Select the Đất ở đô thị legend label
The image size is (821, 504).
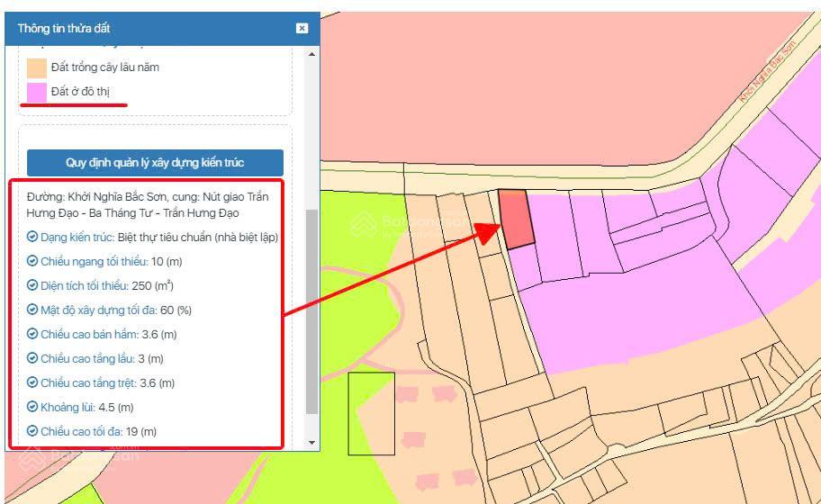click(81, 92)
